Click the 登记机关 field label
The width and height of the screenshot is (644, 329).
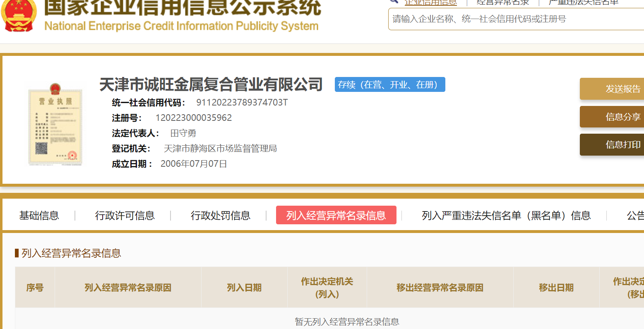(x=131, y=149)
